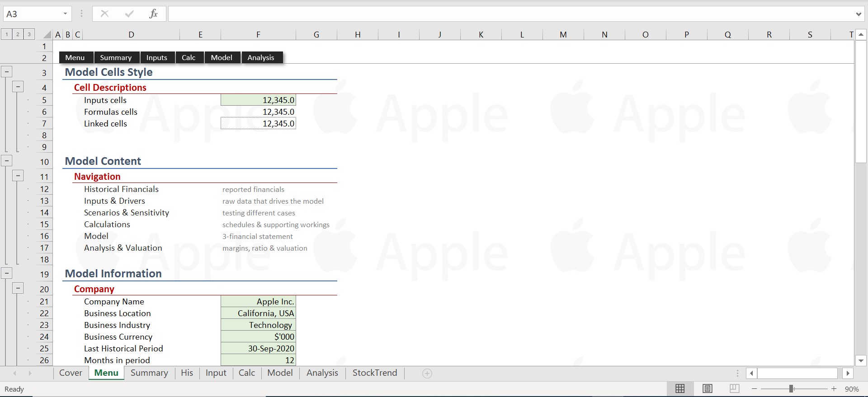The image size is (868, 397).
Task: Switch to Page Layout view
Action: pos(708,389)
